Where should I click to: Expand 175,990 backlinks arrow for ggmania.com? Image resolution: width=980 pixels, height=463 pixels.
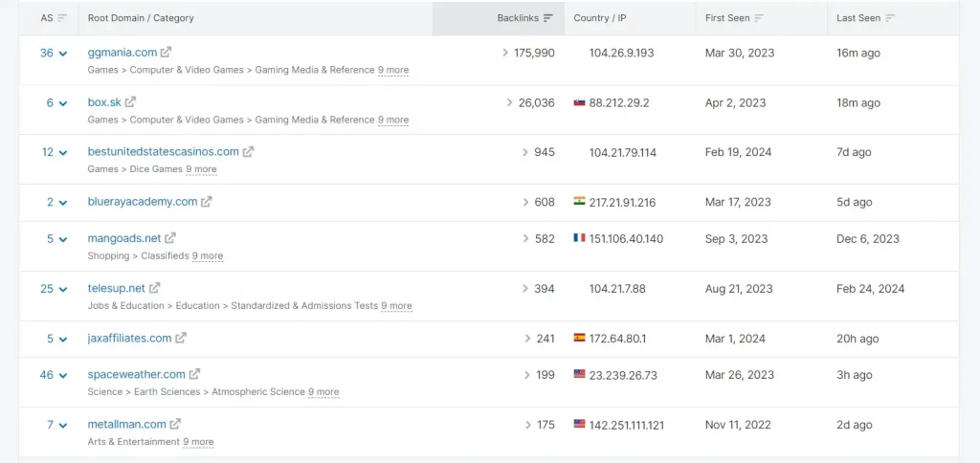tap(505, 54)
